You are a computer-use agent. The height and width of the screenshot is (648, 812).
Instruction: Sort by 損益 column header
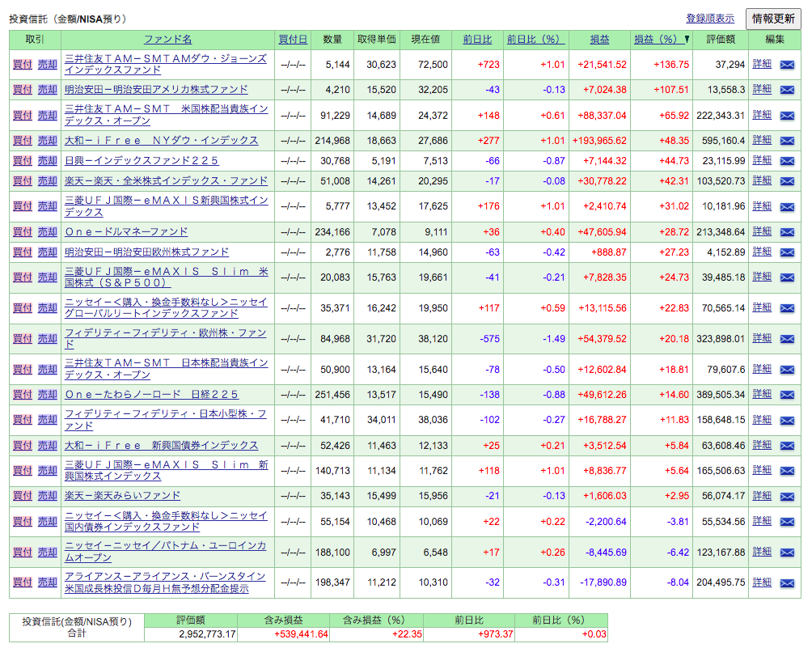[599, 40]
